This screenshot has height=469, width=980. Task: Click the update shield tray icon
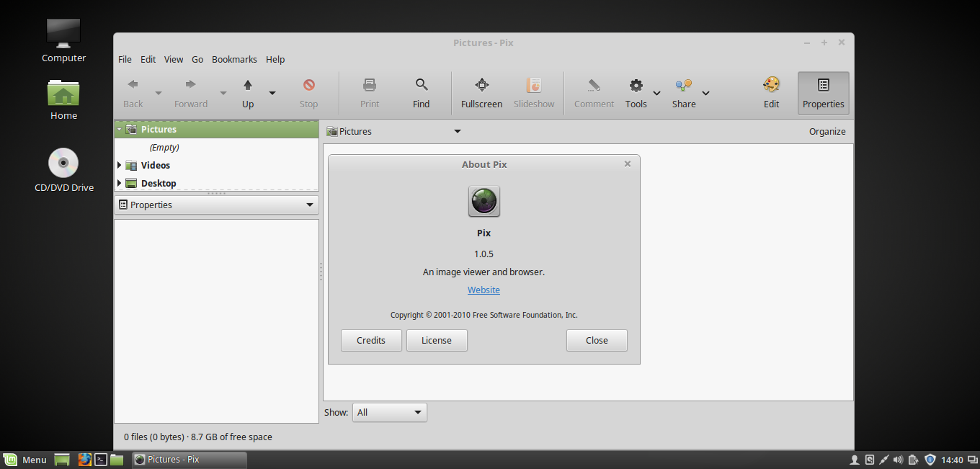coord(930,460)
